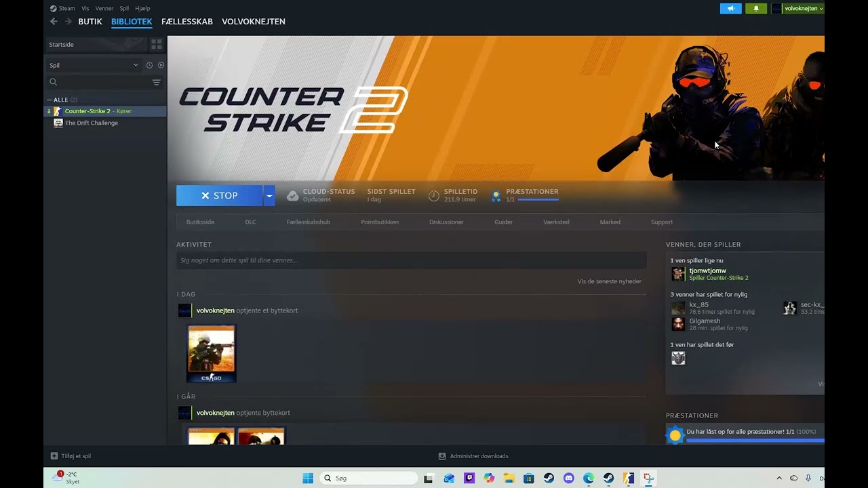Image resolution: width=868 pixels, height=488 pixels.
Task: Stop the running Counter-Strike 2 game
Action: click(x=220, y=196)
